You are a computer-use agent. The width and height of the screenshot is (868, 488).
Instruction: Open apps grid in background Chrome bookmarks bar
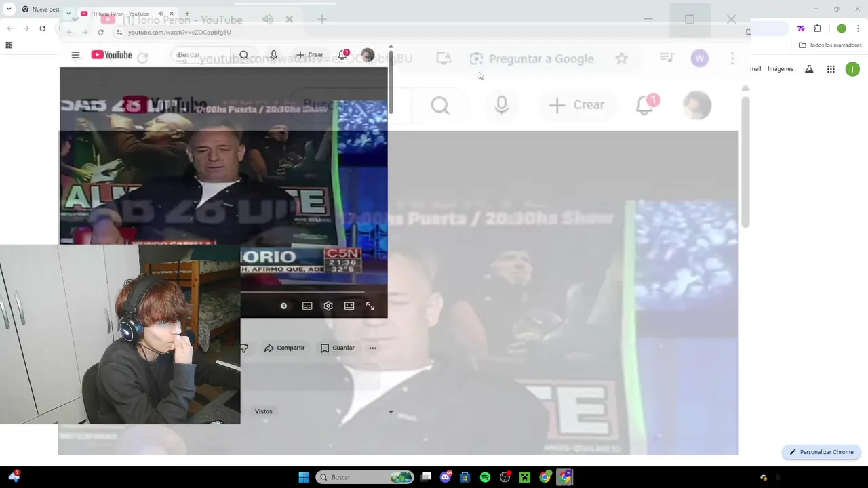pos(9,45)
